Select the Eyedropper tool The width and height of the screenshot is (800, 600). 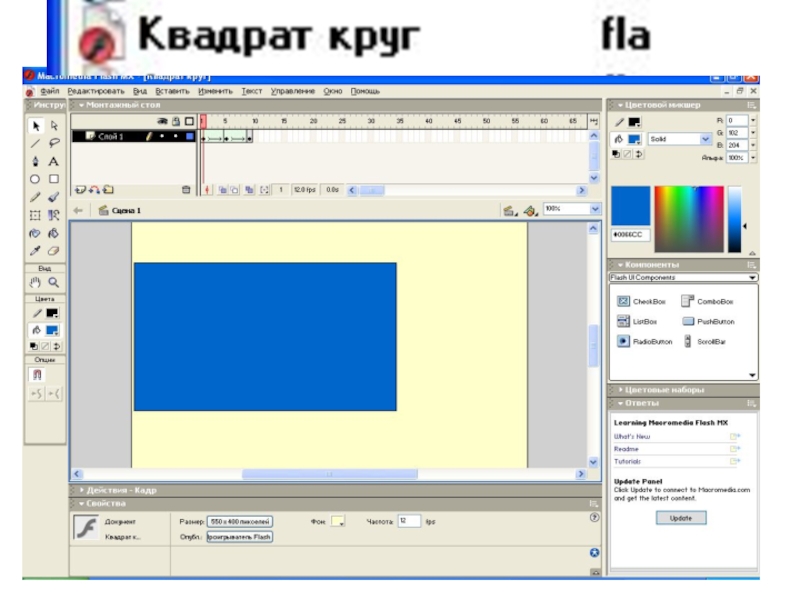pyautogui.click(x=35, y=251)
